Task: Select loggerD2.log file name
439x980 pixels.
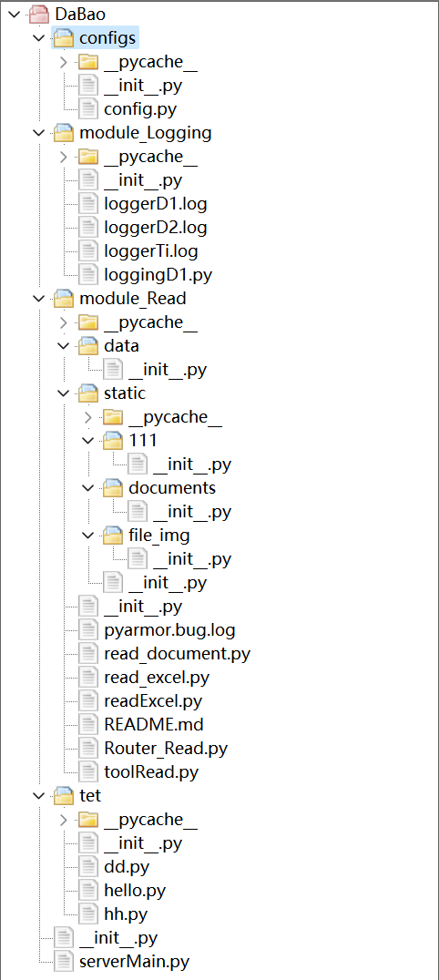Action: point(156,228)
